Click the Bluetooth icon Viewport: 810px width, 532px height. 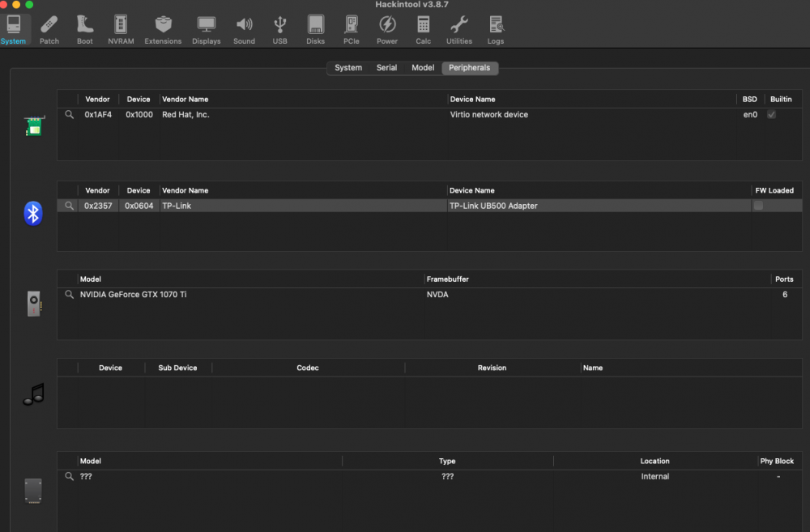coord(33,213)
